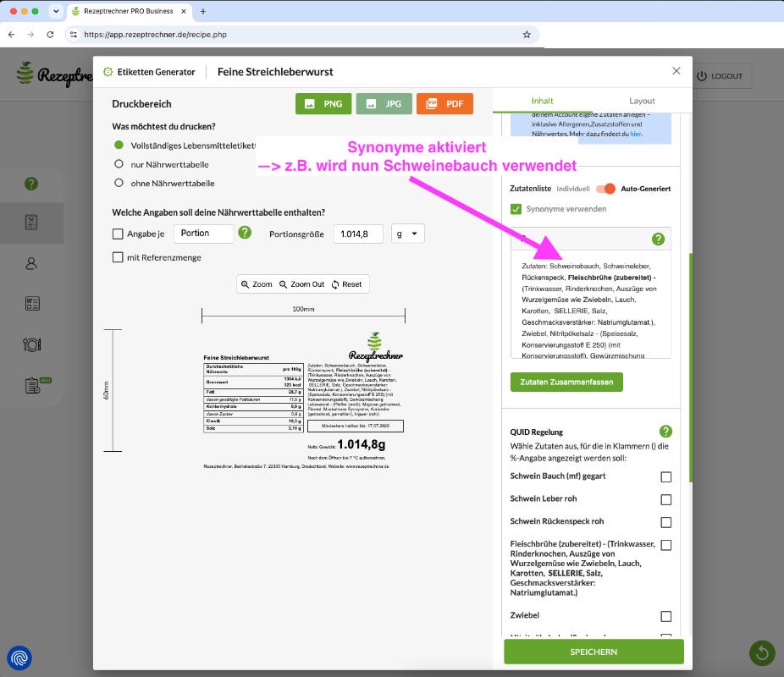Edit the Portion name field
Viewport: 784px width, 677px height.
(203, 234)
